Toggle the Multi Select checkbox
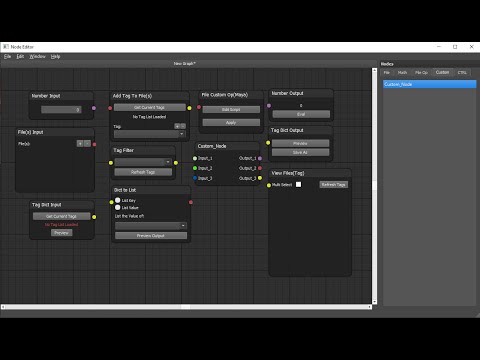 point(299,185)
